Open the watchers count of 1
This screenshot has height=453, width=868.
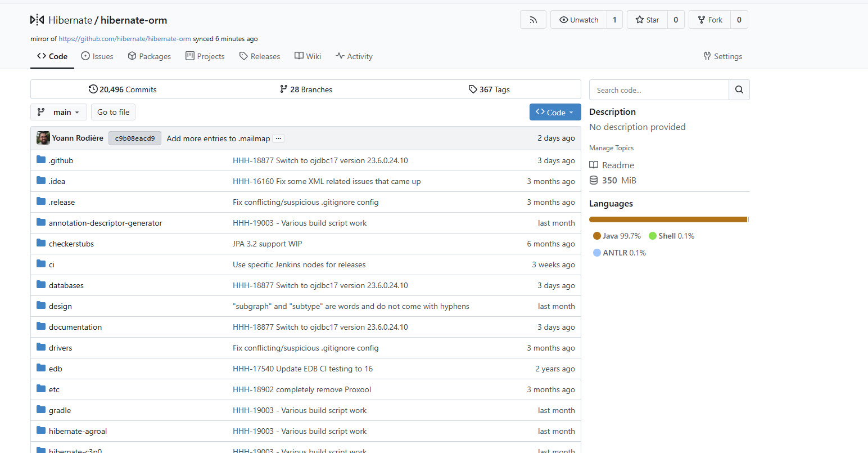(614, 20)
